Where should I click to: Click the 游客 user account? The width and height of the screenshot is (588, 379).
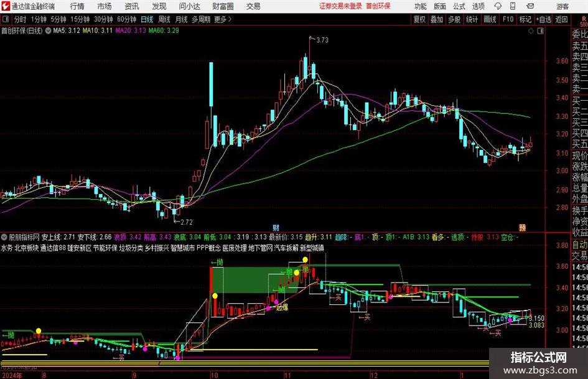pyautogui.click(x=562, y=6)
